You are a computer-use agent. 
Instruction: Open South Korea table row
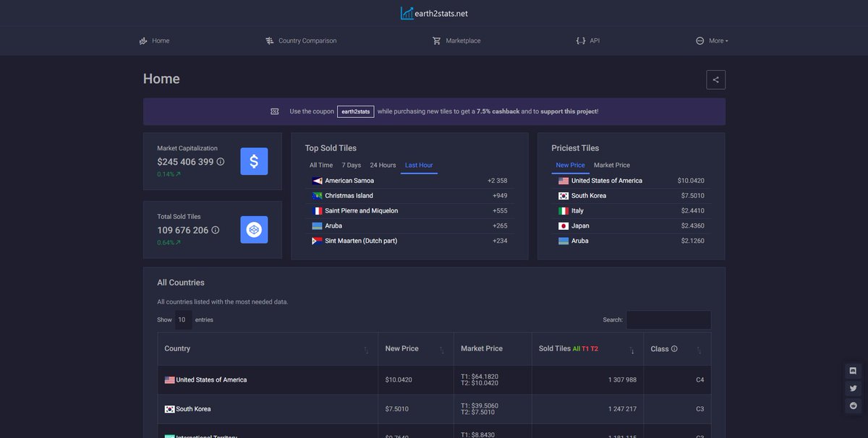[x=434, y=409]
